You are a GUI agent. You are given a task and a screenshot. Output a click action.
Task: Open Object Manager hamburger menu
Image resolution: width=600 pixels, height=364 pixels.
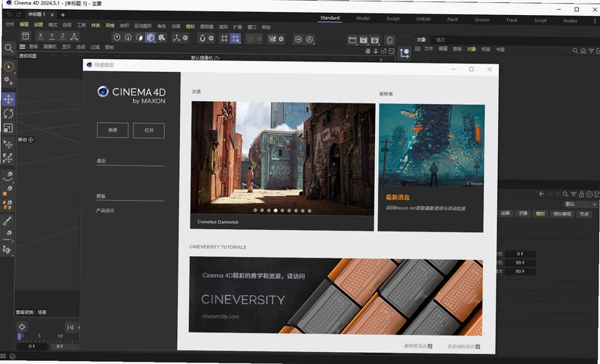click(x=418, y=49)
